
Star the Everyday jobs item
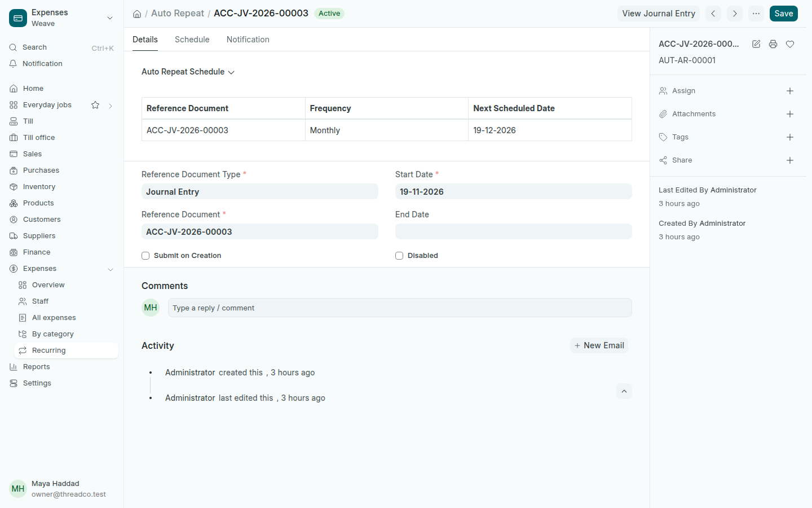(x=95, y=105)
